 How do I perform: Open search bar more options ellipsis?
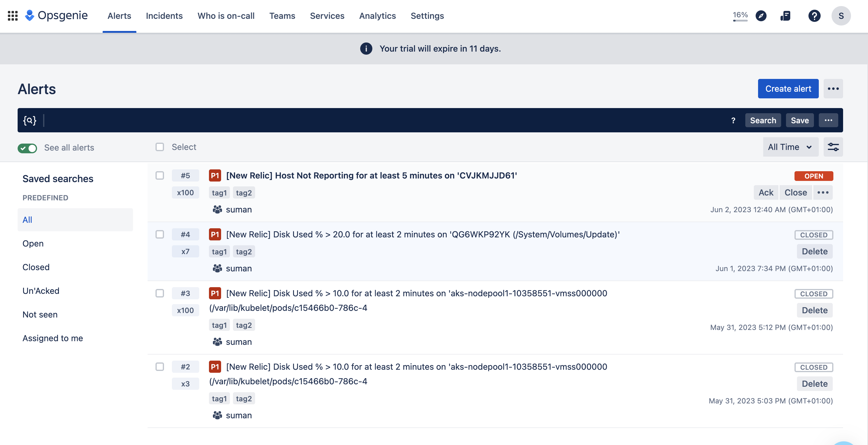pos(828,120)
